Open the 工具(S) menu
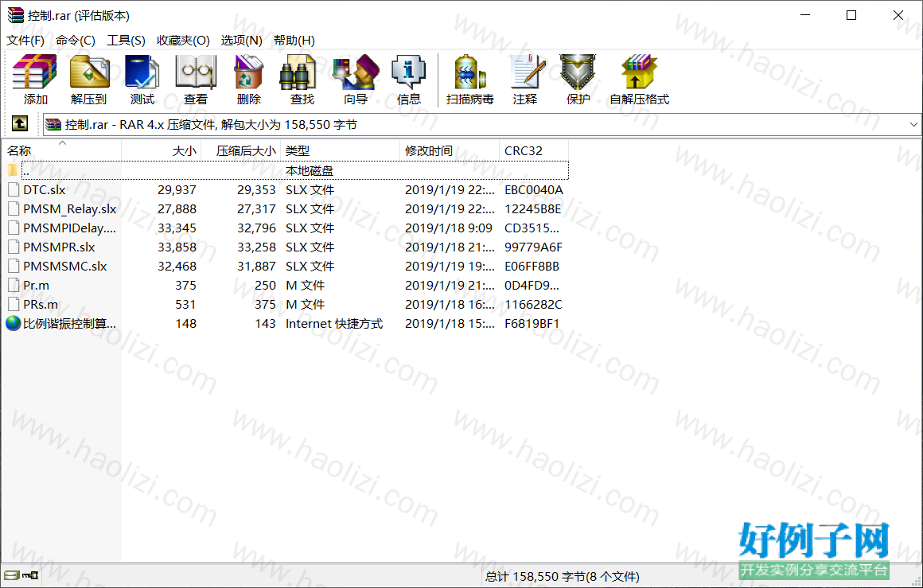 click(126, 40)
